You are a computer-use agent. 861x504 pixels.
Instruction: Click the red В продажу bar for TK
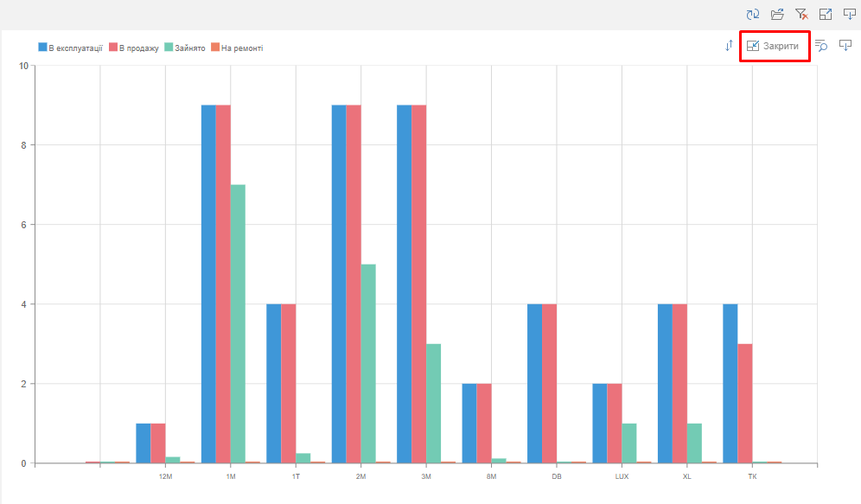[744, 403]
